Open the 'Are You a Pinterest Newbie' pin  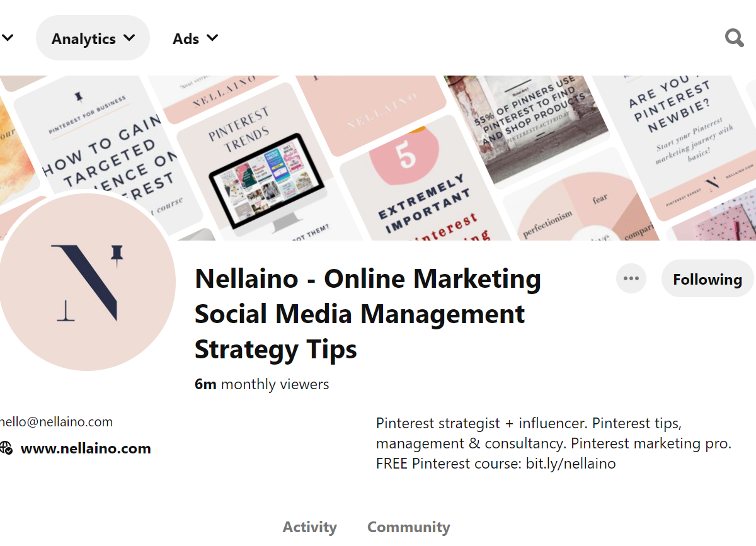(x=674, y=145)
